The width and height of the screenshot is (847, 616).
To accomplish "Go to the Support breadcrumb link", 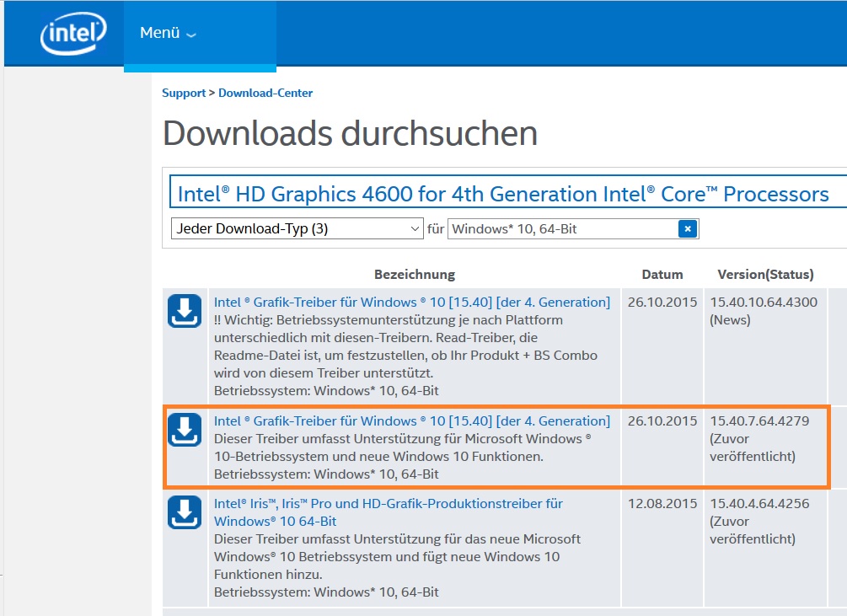I will pyautogui.click(x=184, y=93).
